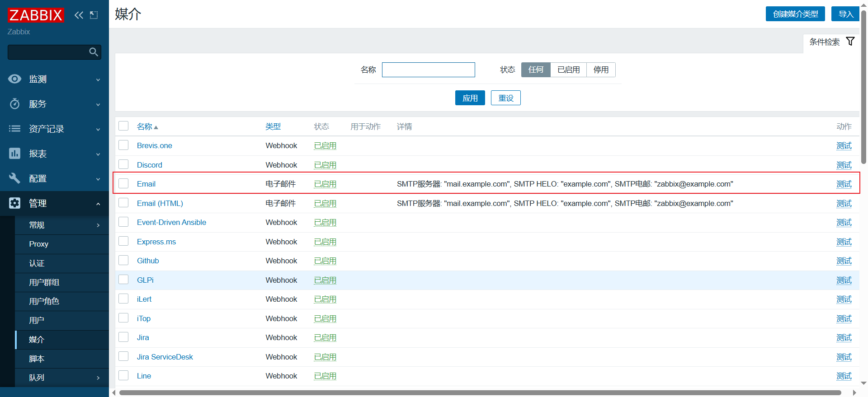Click the sidebar kiosk-mode resize icon
This screenshot has width=868, height=397.
[94, 15]
